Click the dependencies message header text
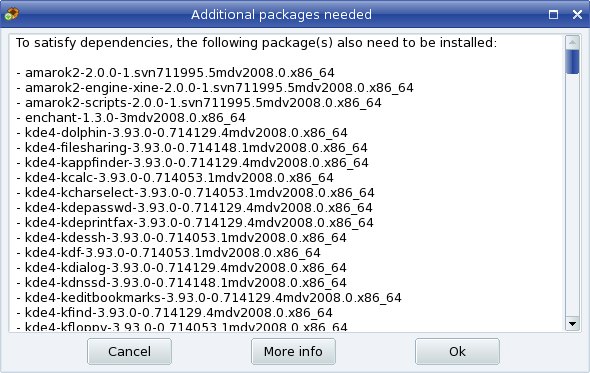Viewport: 590px width, 373px height. click(x=256, y=43)
